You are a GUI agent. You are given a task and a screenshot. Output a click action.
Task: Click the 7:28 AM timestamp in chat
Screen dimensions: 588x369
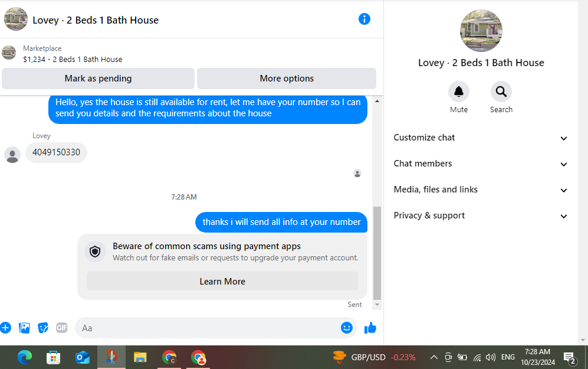point(184,197)
